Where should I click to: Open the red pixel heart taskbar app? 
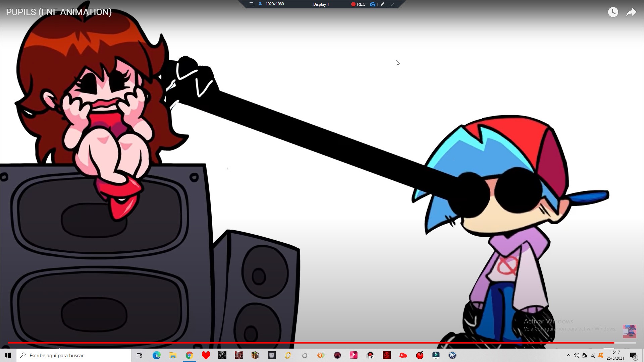(x=206, y=355)
